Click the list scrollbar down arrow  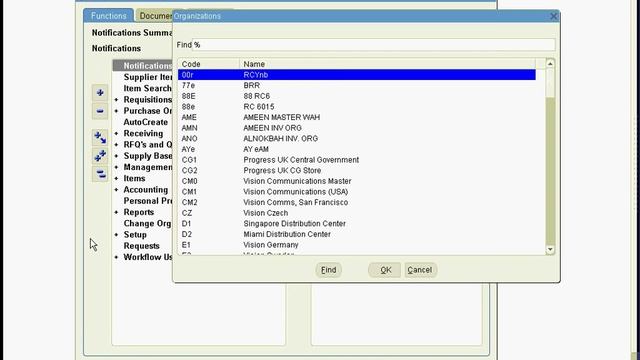(x=550, y=249)
